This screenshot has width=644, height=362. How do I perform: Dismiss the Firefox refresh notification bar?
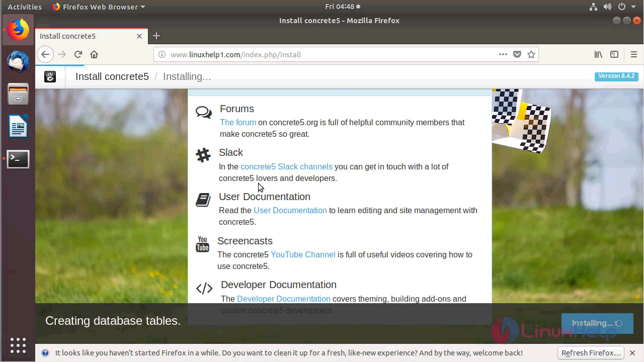coord(632,353)
